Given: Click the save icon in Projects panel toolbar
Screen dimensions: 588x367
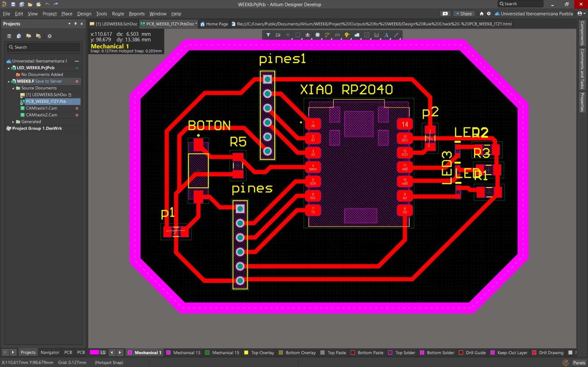Looking at the screenshot, I should click(9, 36).
